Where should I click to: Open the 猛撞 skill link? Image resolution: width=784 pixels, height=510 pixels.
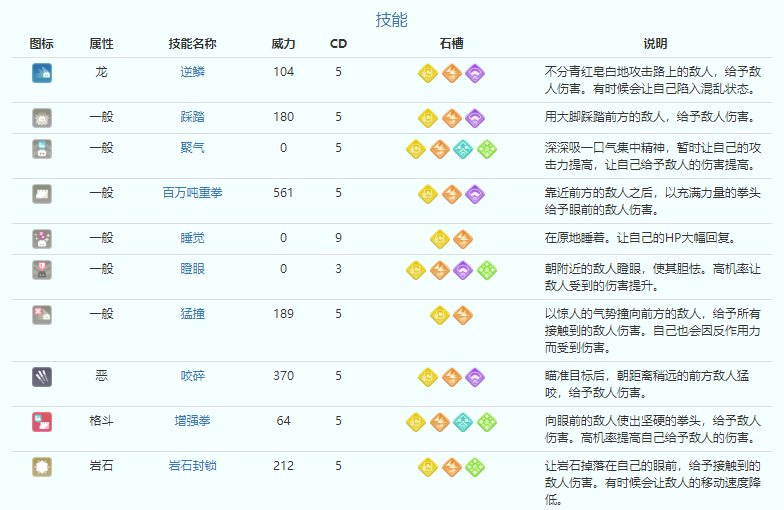pyautogui.click(x=192, y=314)
